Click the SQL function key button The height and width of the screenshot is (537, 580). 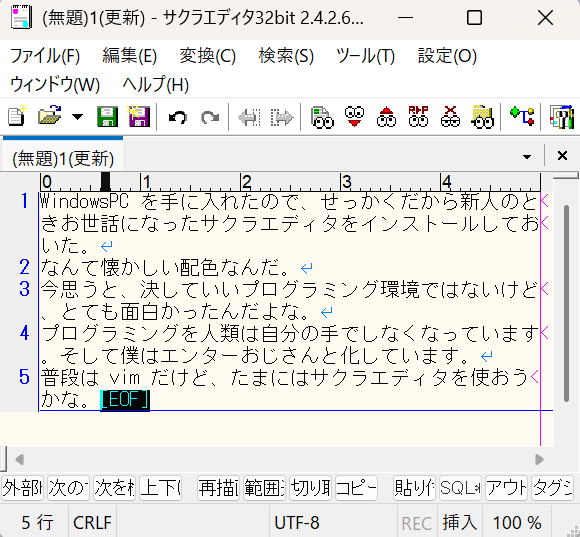click(460, 488)
